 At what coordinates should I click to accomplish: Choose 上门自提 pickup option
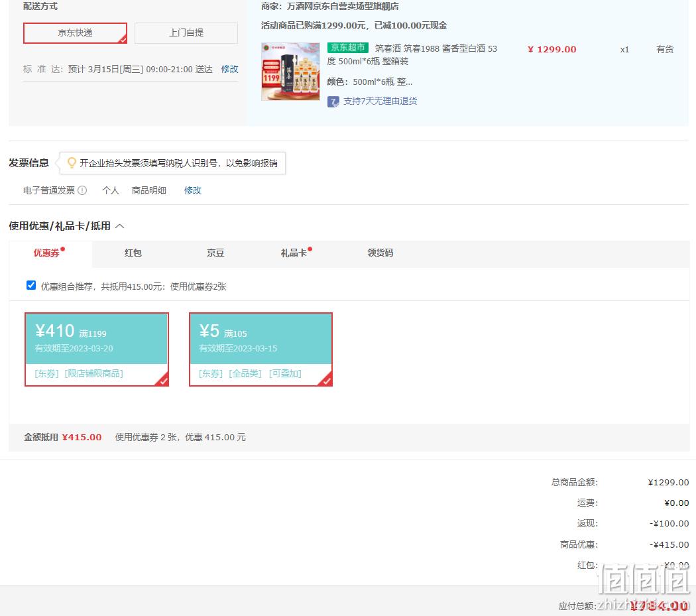(x=186, y=33)
